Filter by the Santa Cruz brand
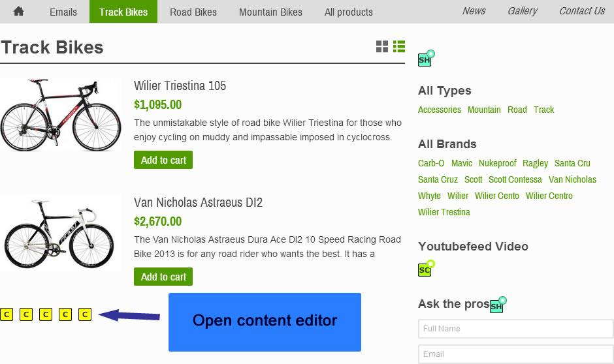 pyautogui.click(x=438, y=180)
